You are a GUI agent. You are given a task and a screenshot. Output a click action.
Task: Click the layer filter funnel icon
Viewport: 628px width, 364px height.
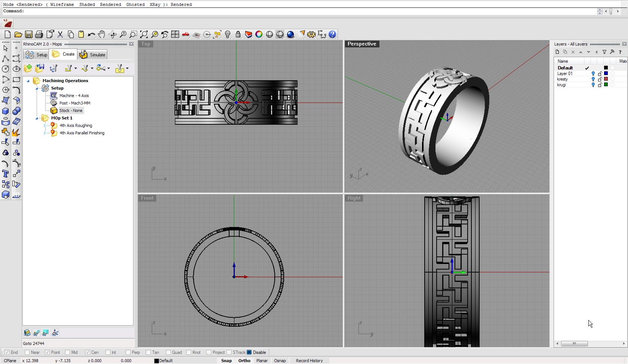[604, 52]
